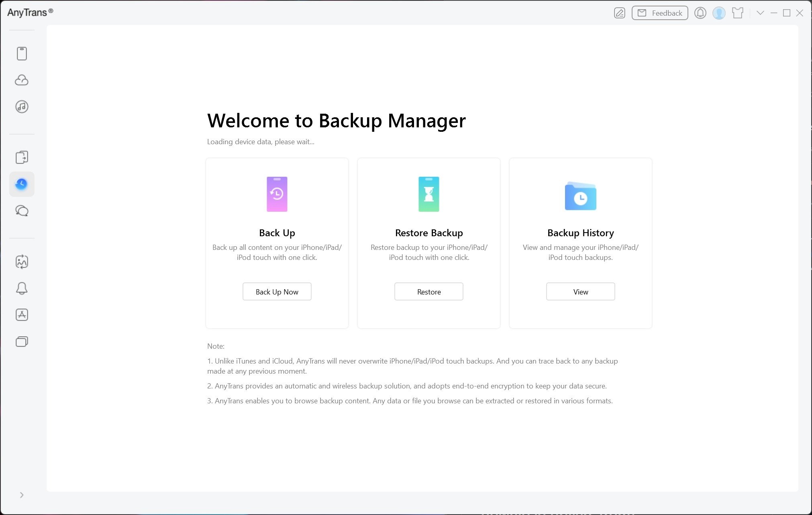Toggle the app update/store icon in sidebar
The width and height of the screenshot is (812, 515).
(22, 314)
